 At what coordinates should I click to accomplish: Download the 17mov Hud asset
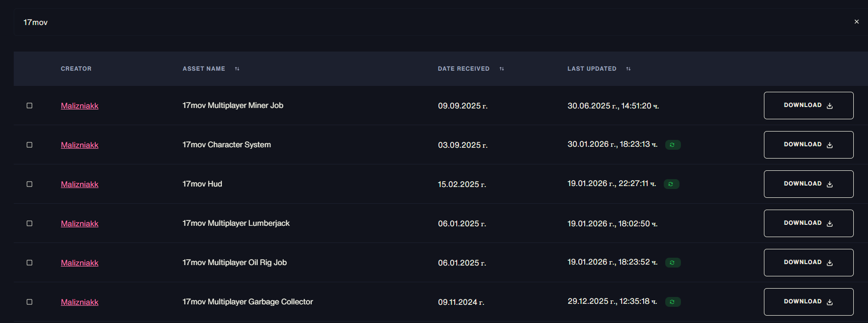pos(809,184)
